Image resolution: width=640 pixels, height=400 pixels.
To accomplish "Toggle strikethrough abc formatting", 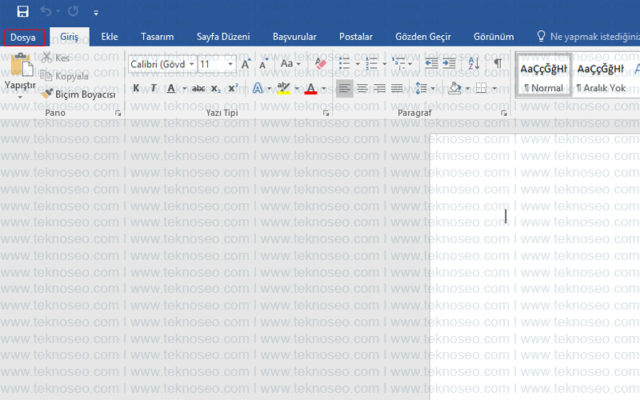I will (x=198, y=88).
